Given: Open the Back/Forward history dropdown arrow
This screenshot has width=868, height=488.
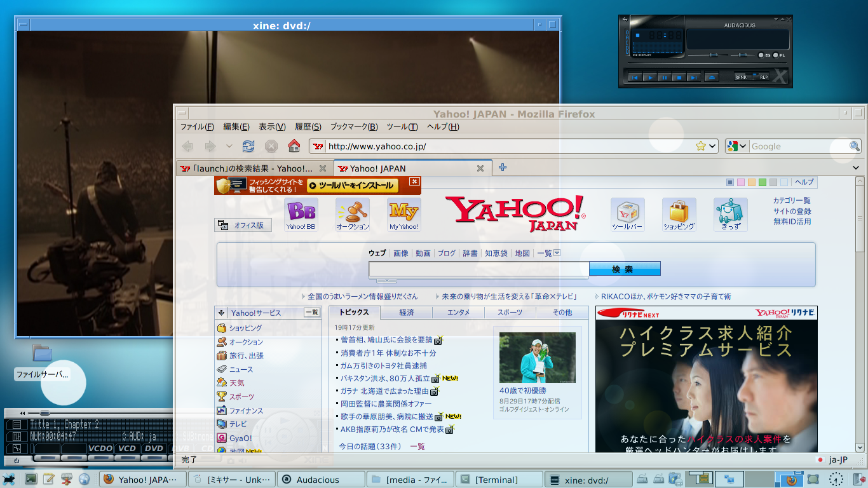Looking at the screenshot, I should [x=229, y=146].
